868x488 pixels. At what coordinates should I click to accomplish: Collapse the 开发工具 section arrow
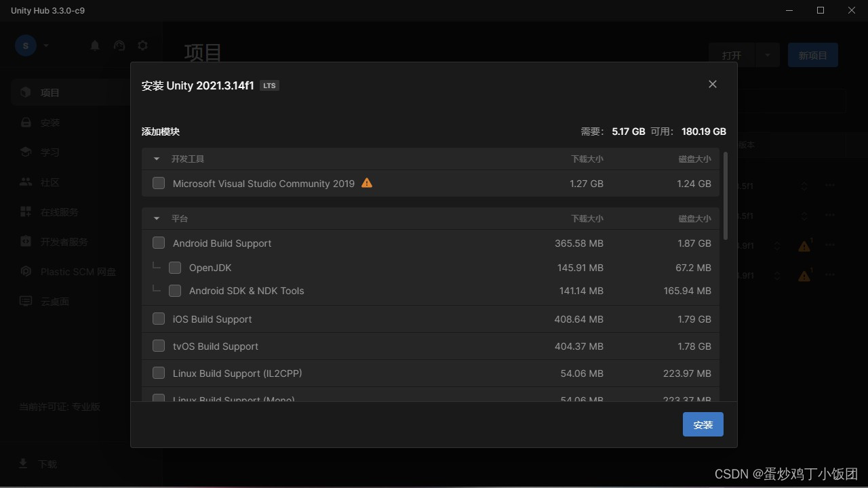[157, 159]
